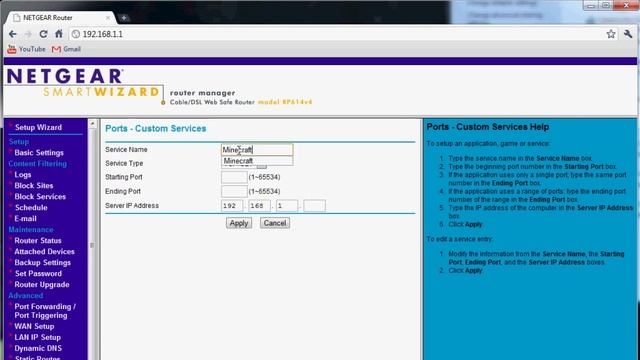This screenshot has width=640, height=360.
Task: Open Basic Settings in the sidebar
Action: pyautogui.click(x=39, y=153)
